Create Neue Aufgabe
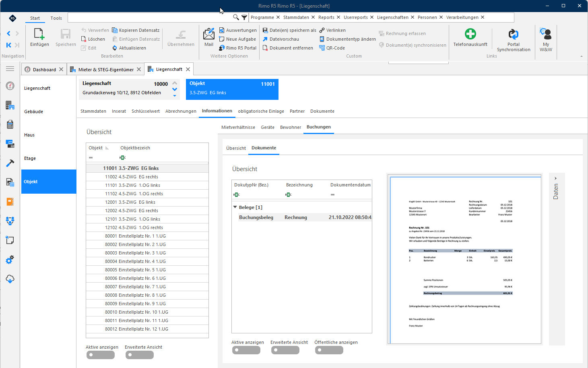The height and width of the screenshot is (368, 588). 237,39
